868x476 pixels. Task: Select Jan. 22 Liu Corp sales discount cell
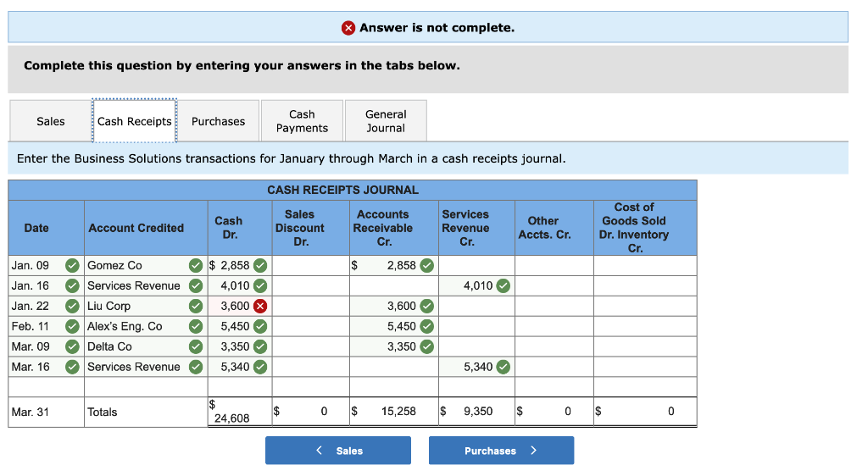[x=310, y=306]
